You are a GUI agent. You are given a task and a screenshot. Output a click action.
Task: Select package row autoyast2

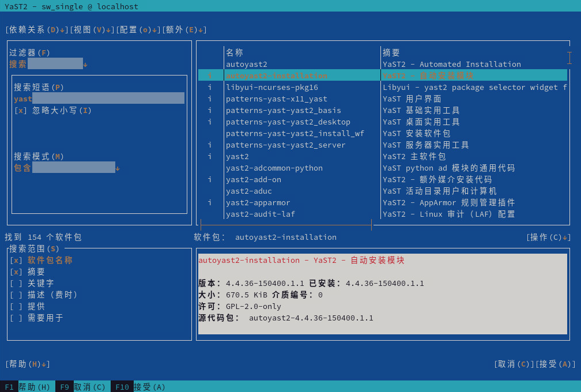point(383,64)
